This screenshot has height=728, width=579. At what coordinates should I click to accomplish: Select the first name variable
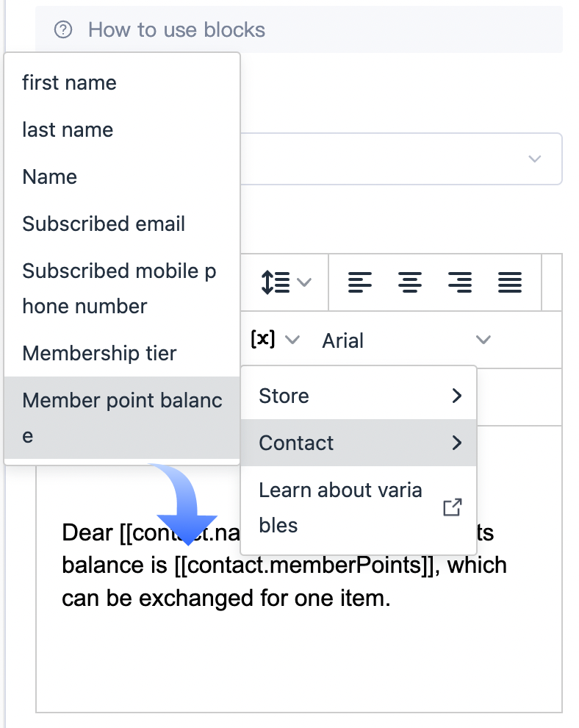click(x=70, y=82)
